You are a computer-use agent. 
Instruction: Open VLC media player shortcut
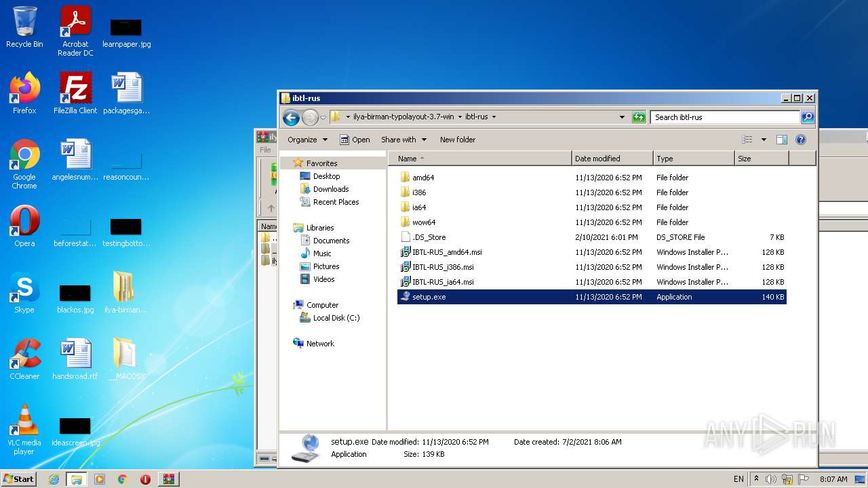click(24, 430)
